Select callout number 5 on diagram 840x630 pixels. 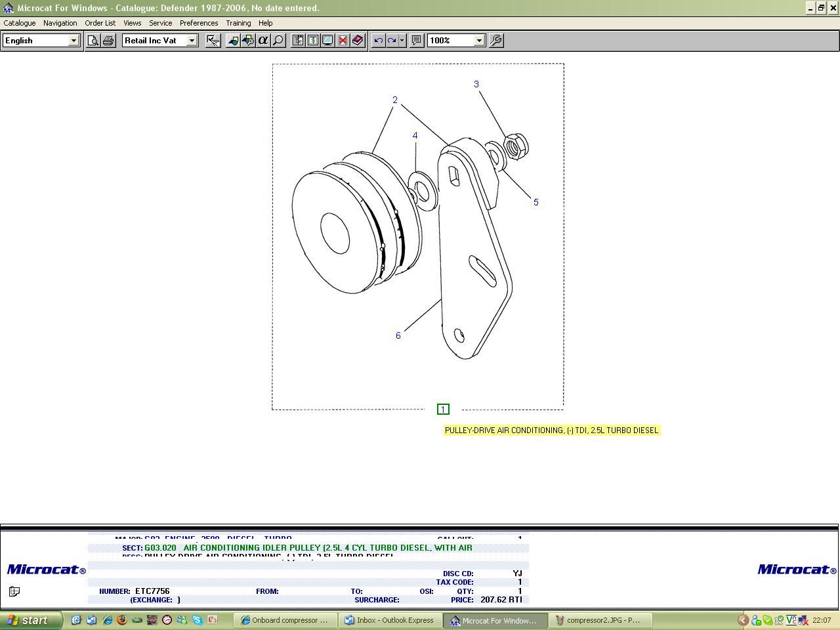click(535, 202)
